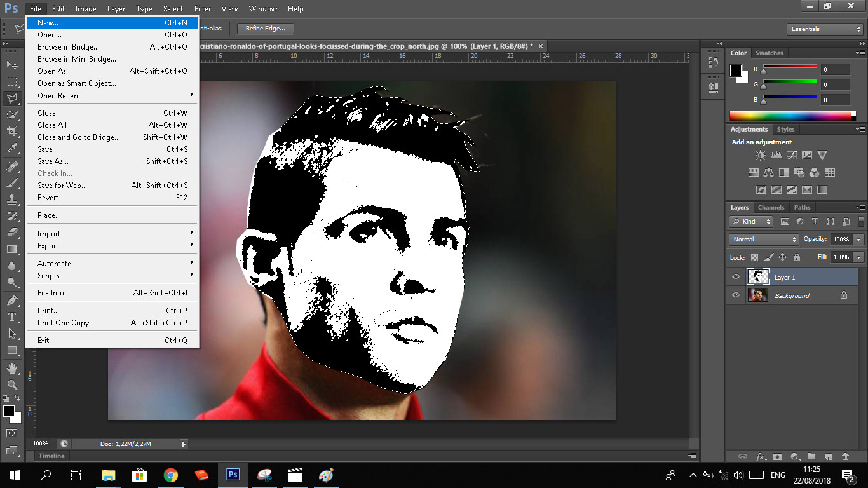Open the Normal blend mode dropdown

point(764,240)
